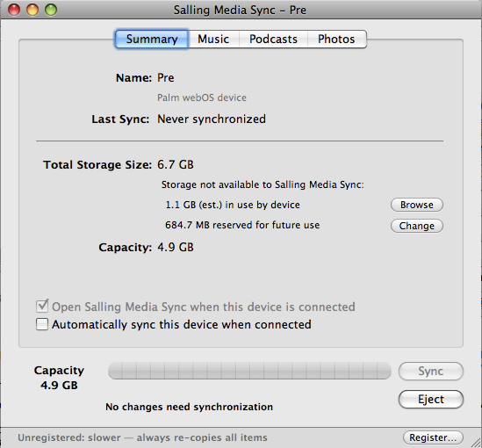Screen dimensions: 482x448
Task: Toggle Open Salling Media Sync when connected checkbox
Action: (x=42, y=307)
